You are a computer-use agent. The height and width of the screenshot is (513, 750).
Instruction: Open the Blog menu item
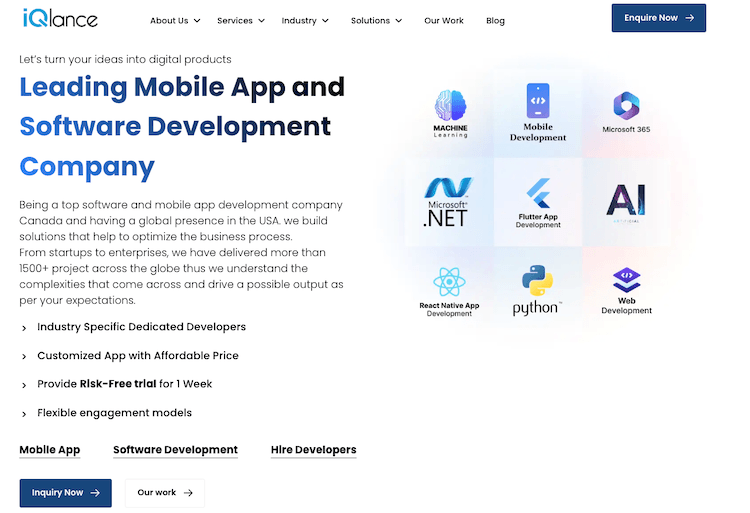coord(495,20)
